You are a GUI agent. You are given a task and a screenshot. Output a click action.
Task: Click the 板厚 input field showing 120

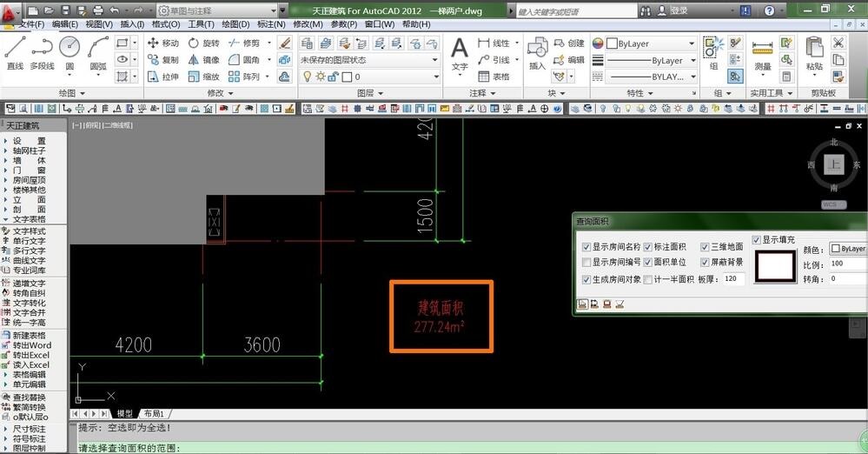733,279
